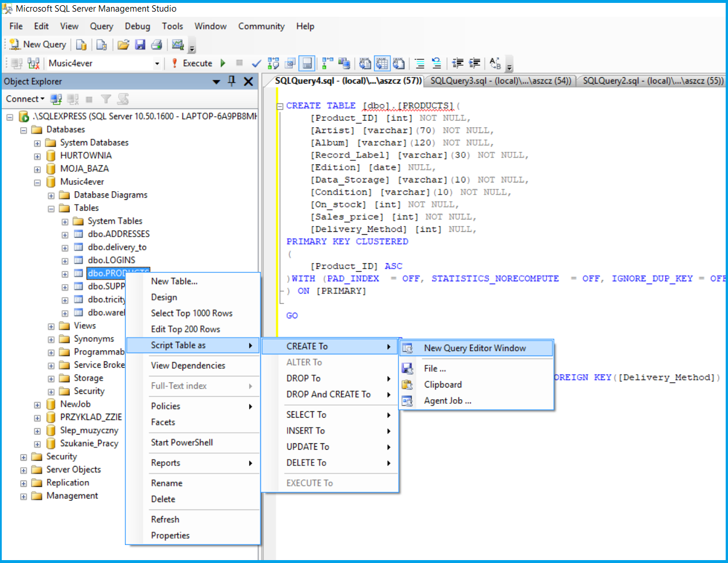Screen dimensions: 728x563
Task: Switch to the SQLQuery3.sql tab
Action: (x=500, y=81)
